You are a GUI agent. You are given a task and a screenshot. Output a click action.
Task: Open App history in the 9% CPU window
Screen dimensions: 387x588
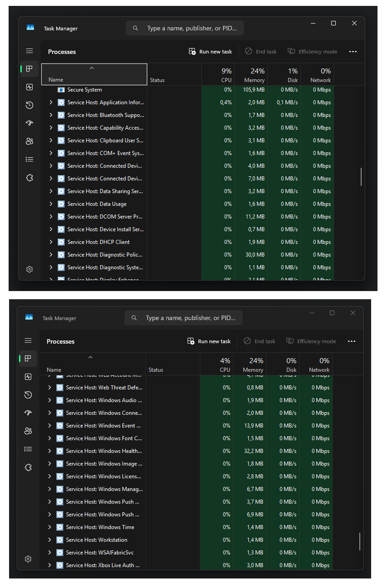tap(29, 105)
